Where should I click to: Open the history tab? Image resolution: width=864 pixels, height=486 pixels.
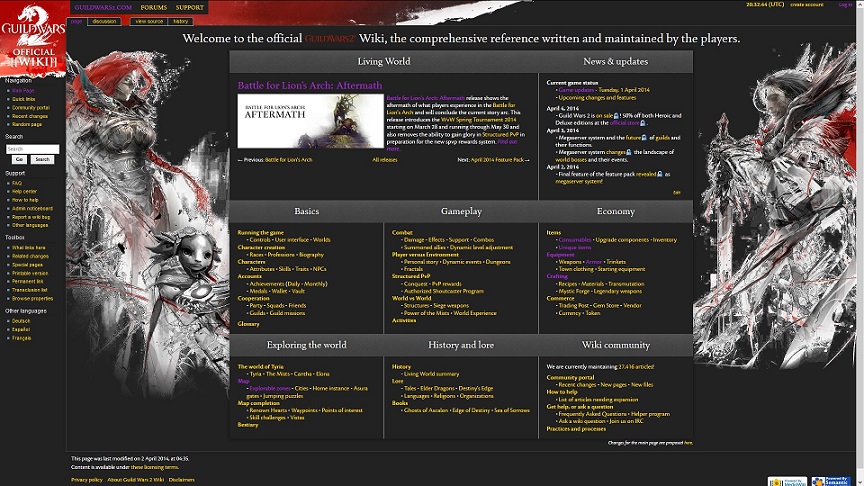pyautogui.click(x=181, y=21)
